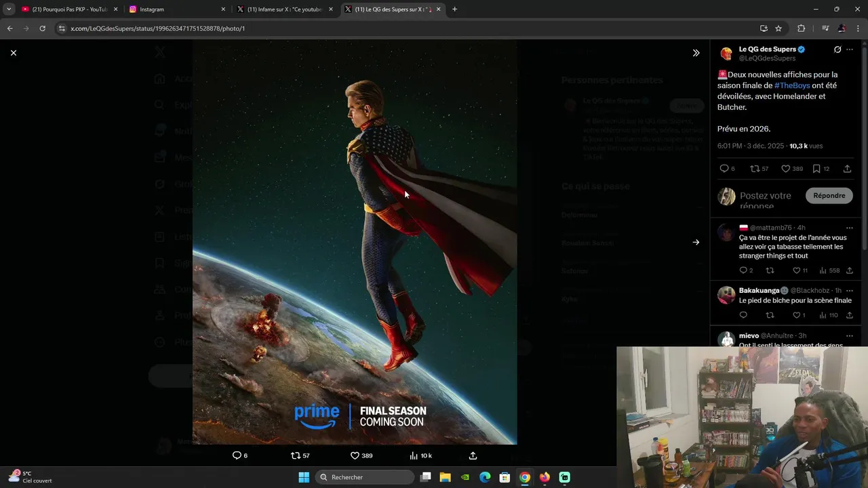Open site information icon in address bar
This screenshot has width=868, height=488.
(62, 28)
